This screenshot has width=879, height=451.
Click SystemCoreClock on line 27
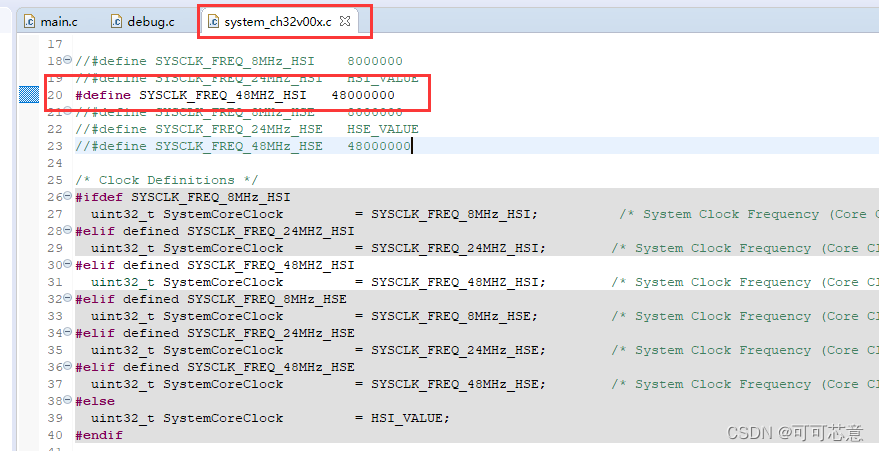(223, 214)
